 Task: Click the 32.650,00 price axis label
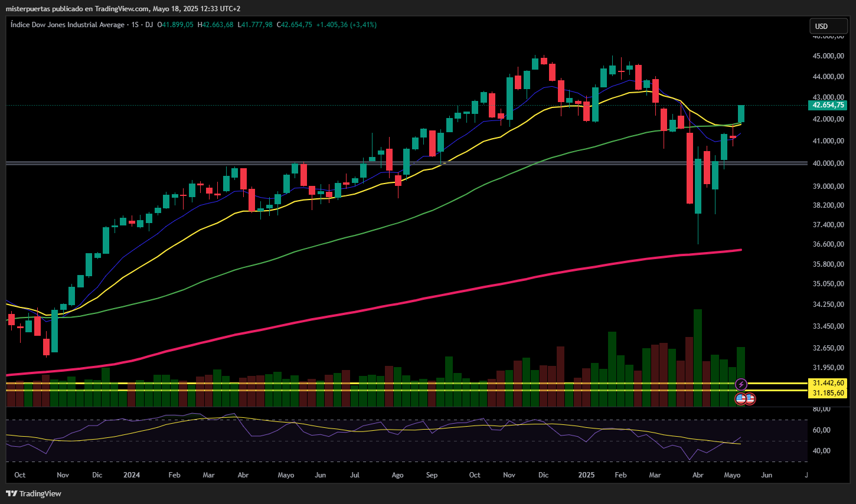(x=828, y=348)
